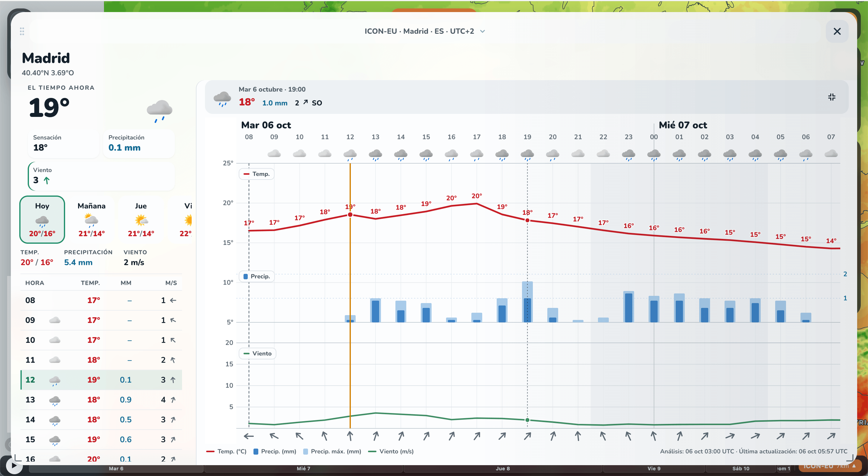The image size is (868, 476).
Task: Jump to Sáb 10 on the timeline
Action: pos(741,468)
